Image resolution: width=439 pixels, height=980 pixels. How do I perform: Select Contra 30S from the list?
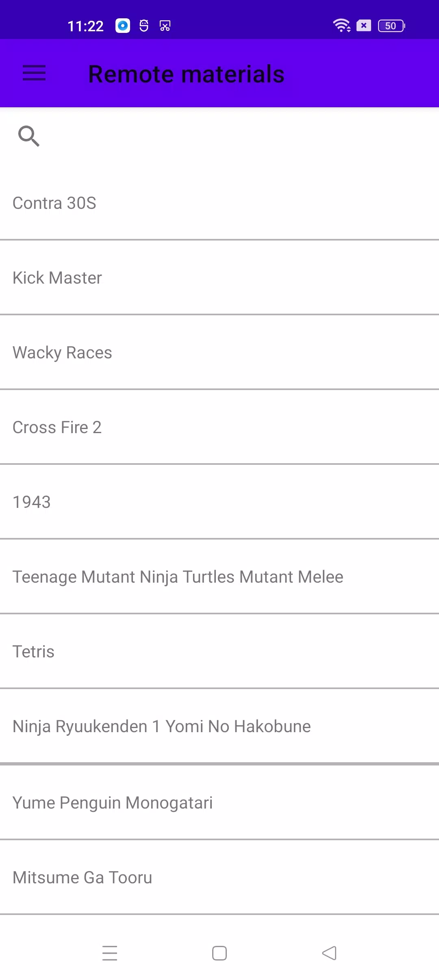pos(54,203)
